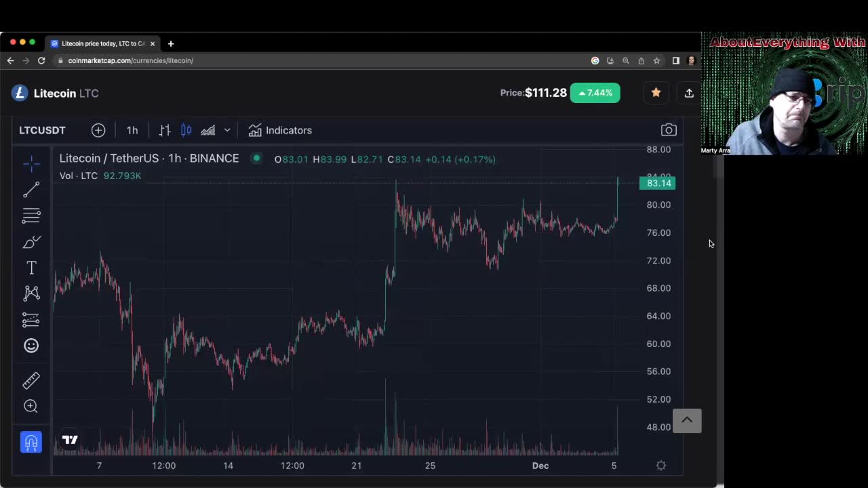Change the 1h time interval
868x488 pixels.
tap(132, 130)
